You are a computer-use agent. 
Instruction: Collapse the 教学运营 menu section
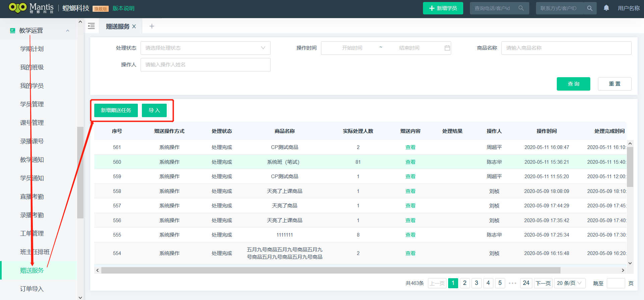click(x=68, y=31)
